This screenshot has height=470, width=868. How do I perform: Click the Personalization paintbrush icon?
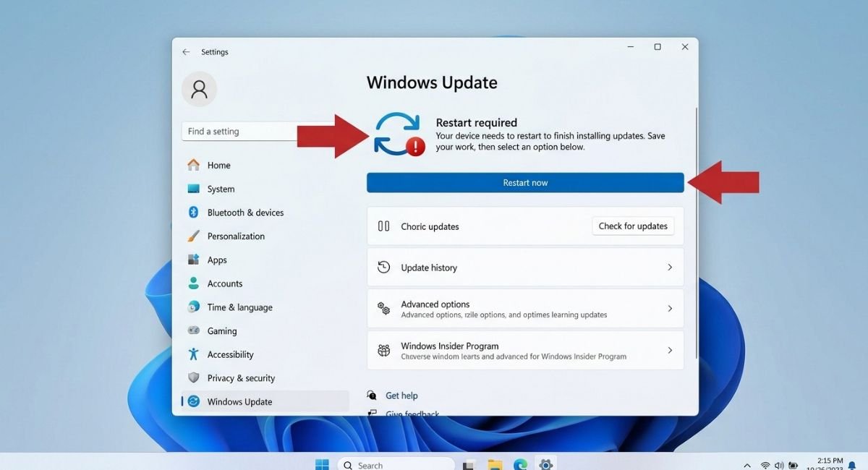pos(193,236)
